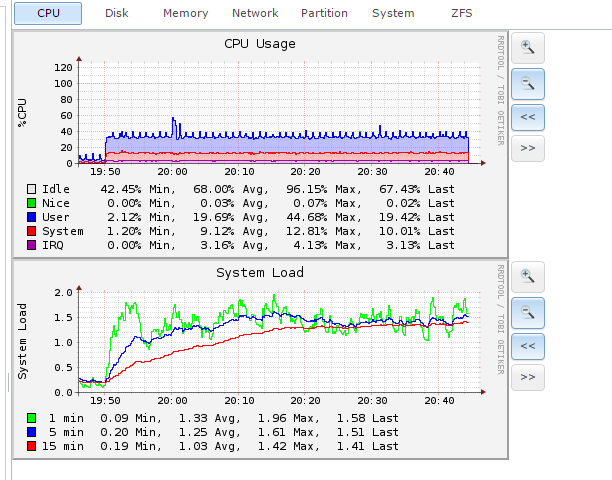Step forward in time on System Load graph

click(528, 377)
